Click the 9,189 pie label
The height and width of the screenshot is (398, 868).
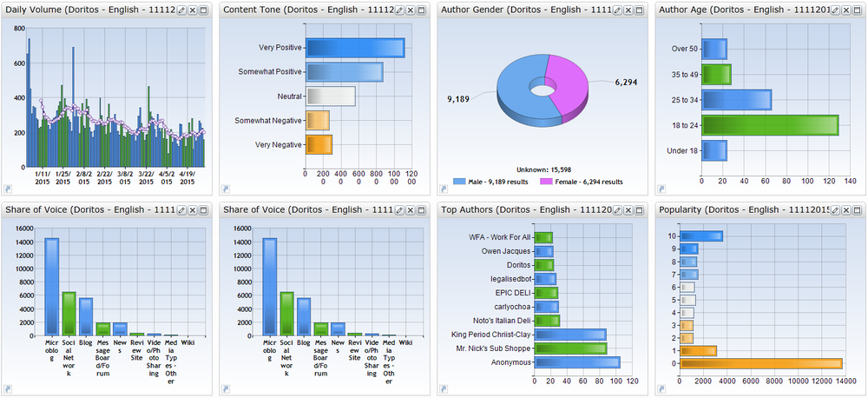(458, 99)
